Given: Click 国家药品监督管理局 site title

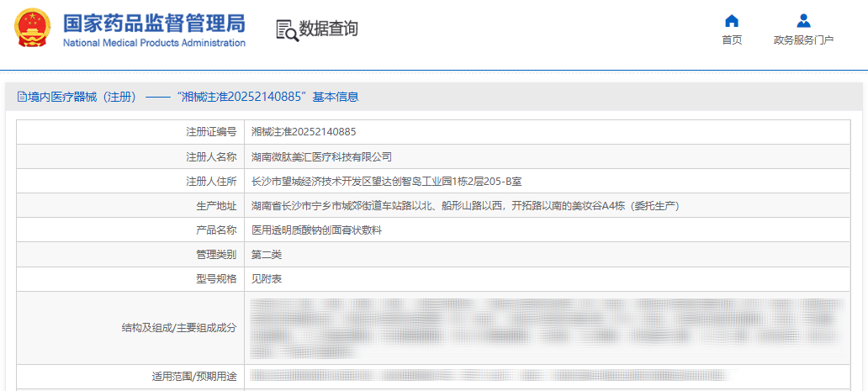Looking at the screenshot, I should 154,24.
